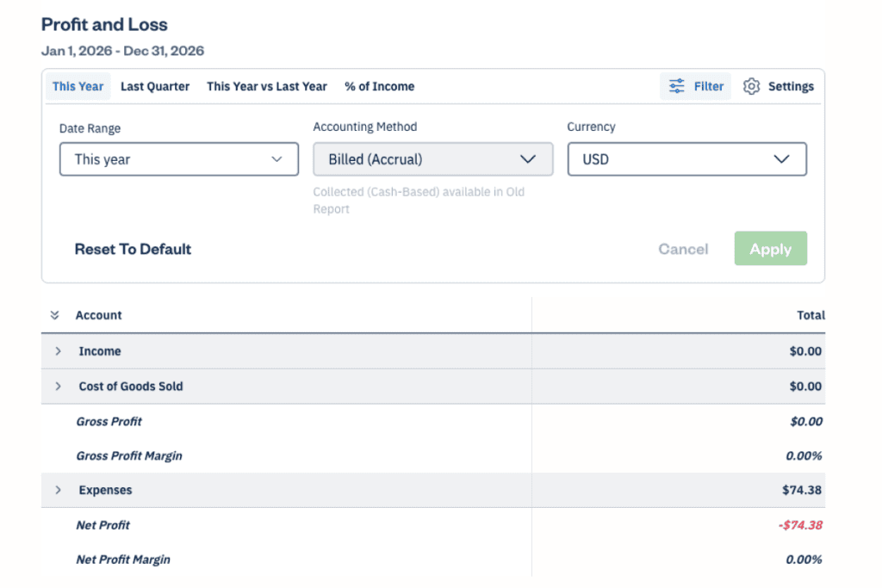The height and width of the screenshot is (588, 882).
Task: Click the Jan 1, 2026 - Dec 31, 2026 date text
Action: coord(122,51)
